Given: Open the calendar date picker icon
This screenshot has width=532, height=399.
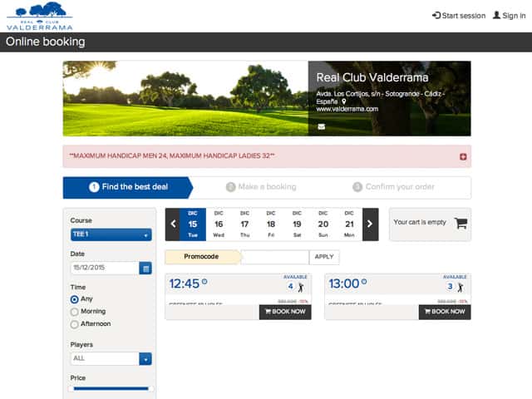Looking at the screenshot, I should click(x=145, y=268).
